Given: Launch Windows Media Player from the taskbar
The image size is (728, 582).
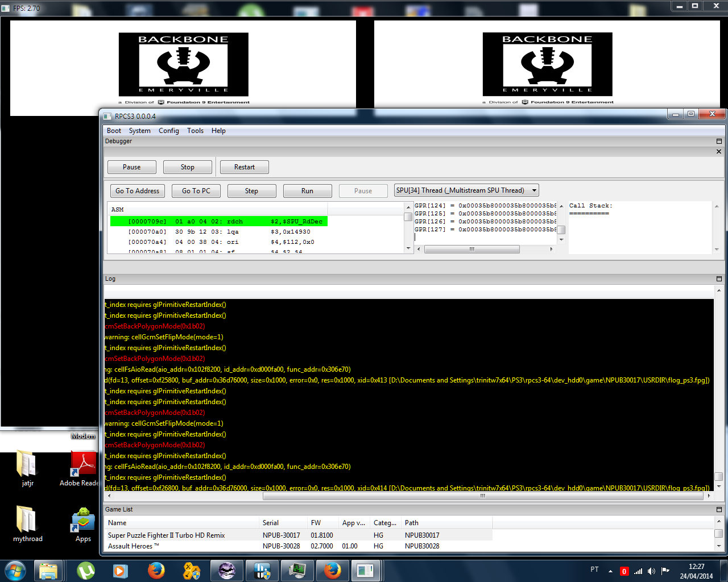Looking at the screenshot, I should 120,570.
